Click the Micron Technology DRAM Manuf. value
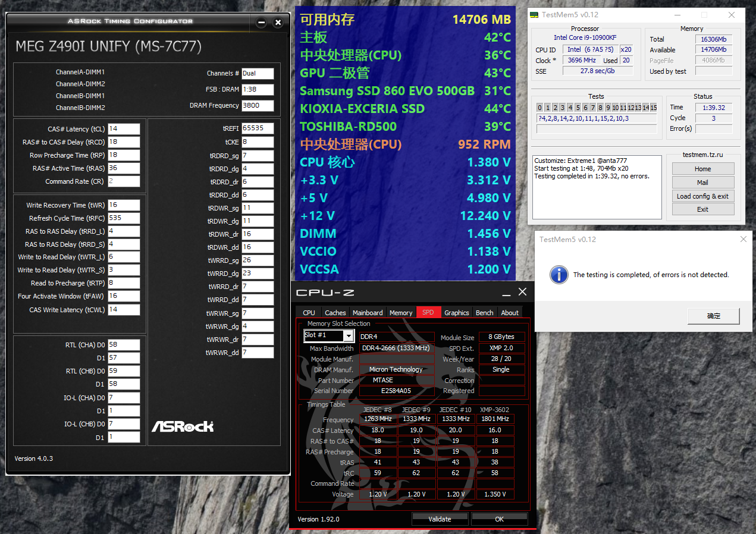This screenshot has height=534, width=756. coord(396,369)
